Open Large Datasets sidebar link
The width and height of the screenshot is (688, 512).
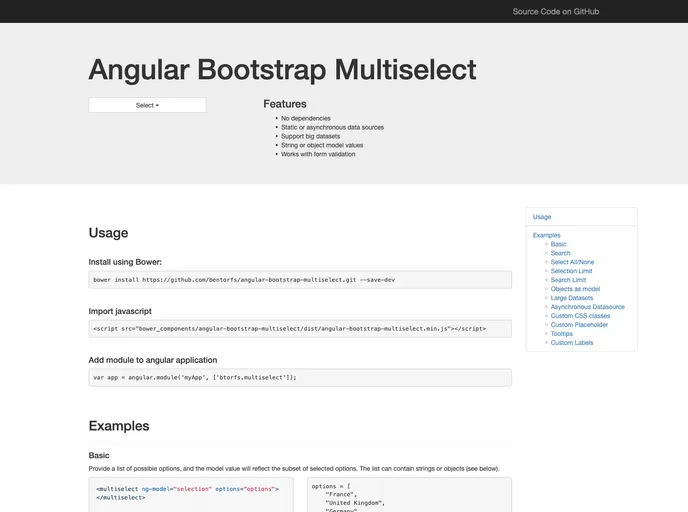[572, 298]
